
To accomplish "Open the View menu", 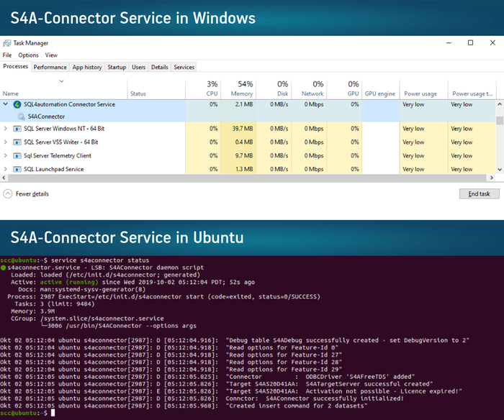I will click(51, 55).
